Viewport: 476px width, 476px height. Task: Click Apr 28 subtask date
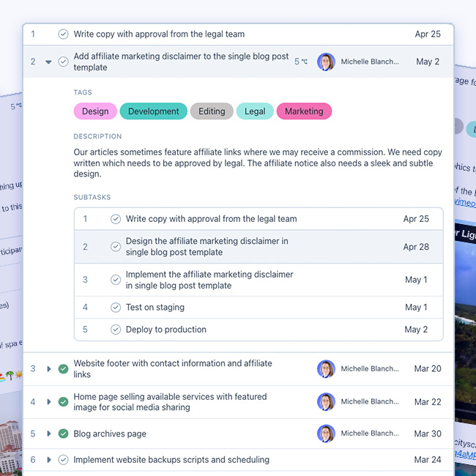416,247
